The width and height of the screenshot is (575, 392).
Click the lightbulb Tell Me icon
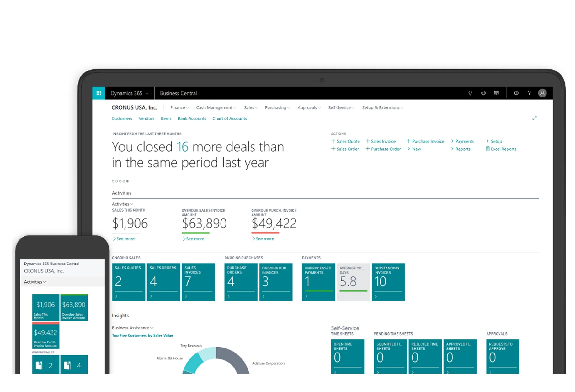pyautogui.click(x=470, y=93)
